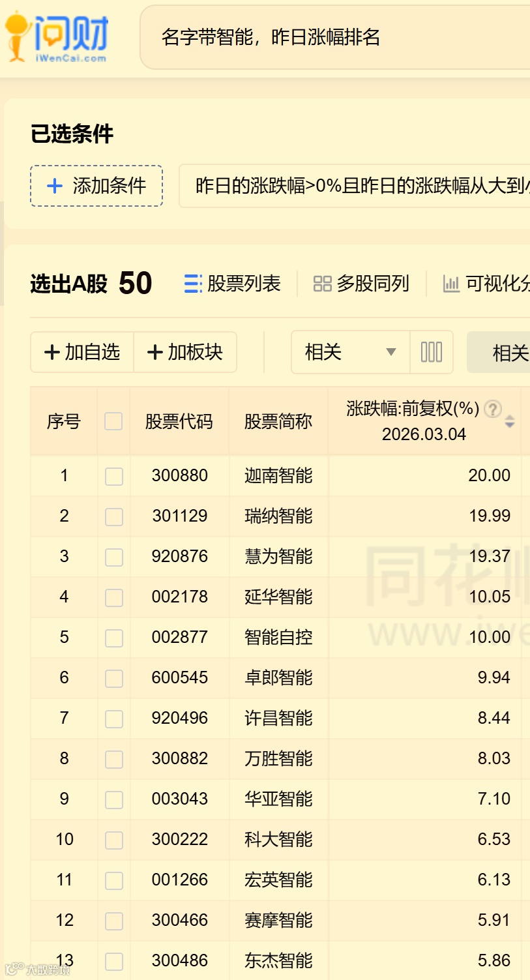The height and width of the screenshot is (980, 530).
Task: Open stock 迦南智能
Action: [x=278, y=475]
